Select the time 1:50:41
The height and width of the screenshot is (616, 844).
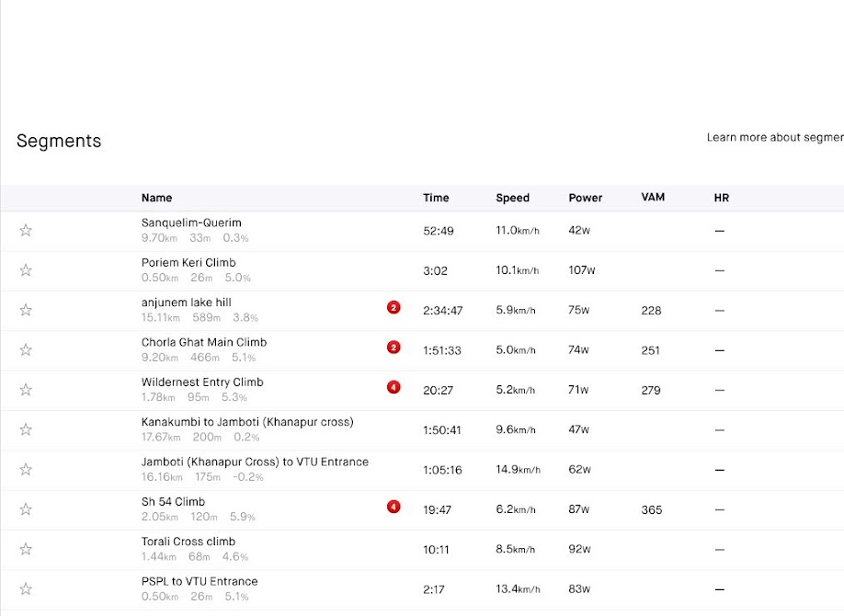coord(442,430)
